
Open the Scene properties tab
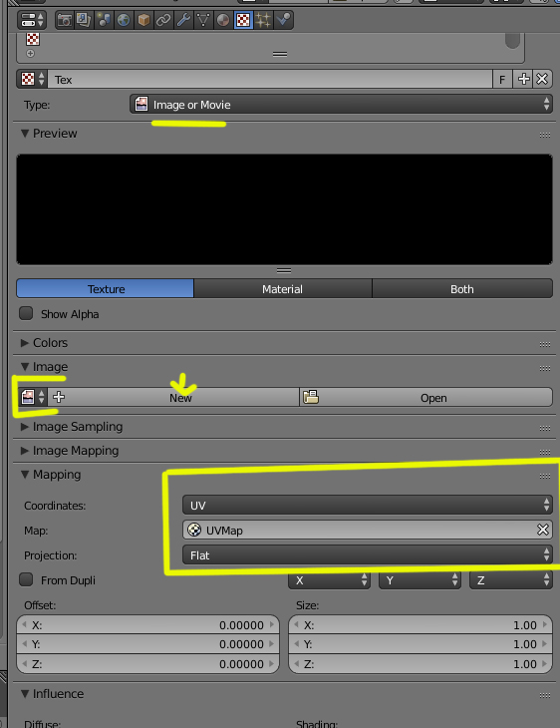click(x=104, y=20)
